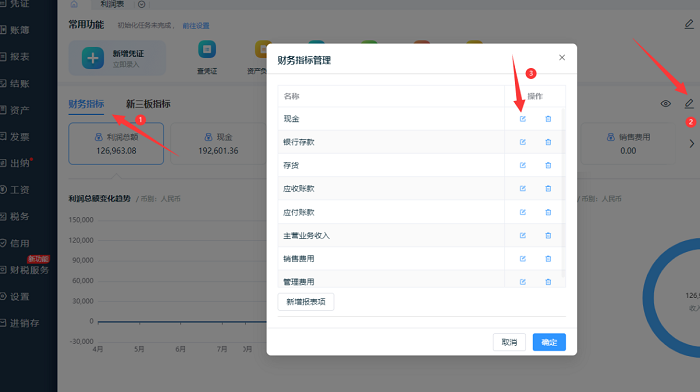The image size is (700, 392).
Task: Delete the 销售费用 row
Action: tap(548, 259)
